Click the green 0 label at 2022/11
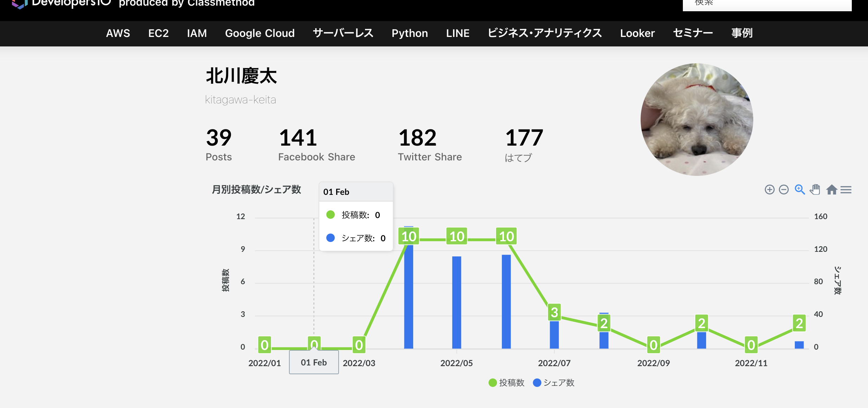This screenshot has width=868, height=408. click(x=751, y=345)
